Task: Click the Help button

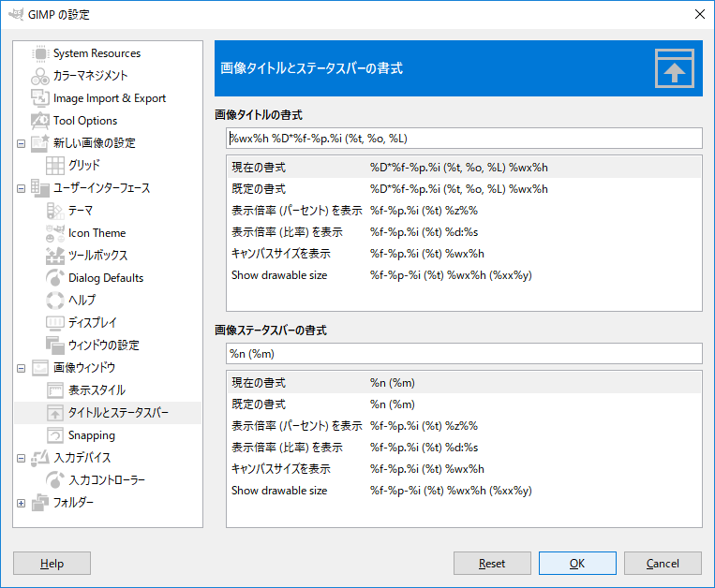Action: click(52, 564)
